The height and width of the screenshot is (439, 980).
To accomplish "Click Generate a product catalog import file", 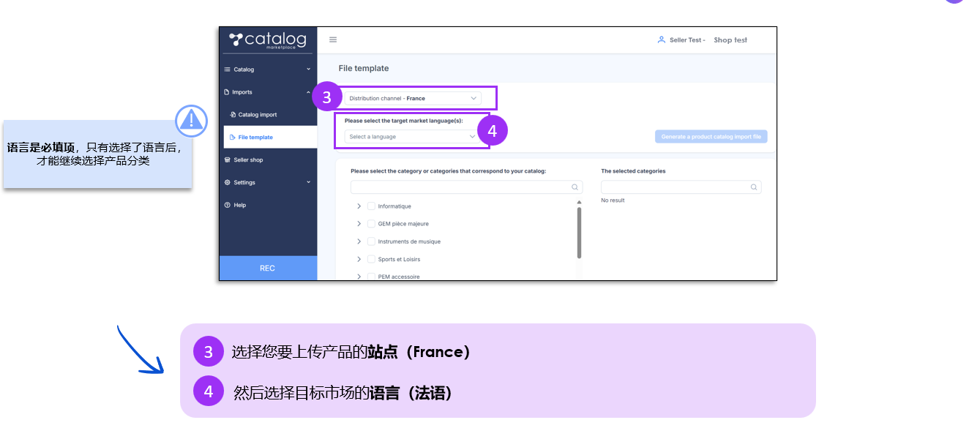I will coord(711,137).
